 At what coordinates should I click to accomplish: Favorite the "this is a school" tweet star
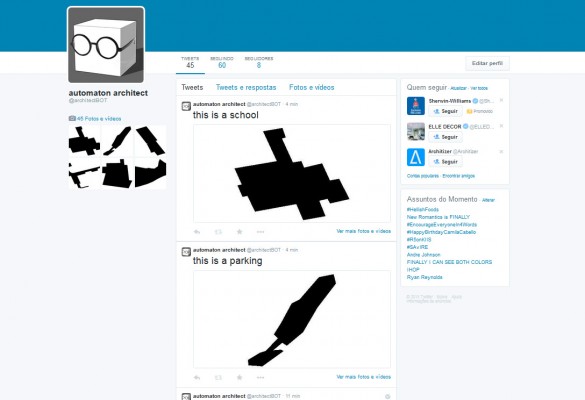coord(240,232)
